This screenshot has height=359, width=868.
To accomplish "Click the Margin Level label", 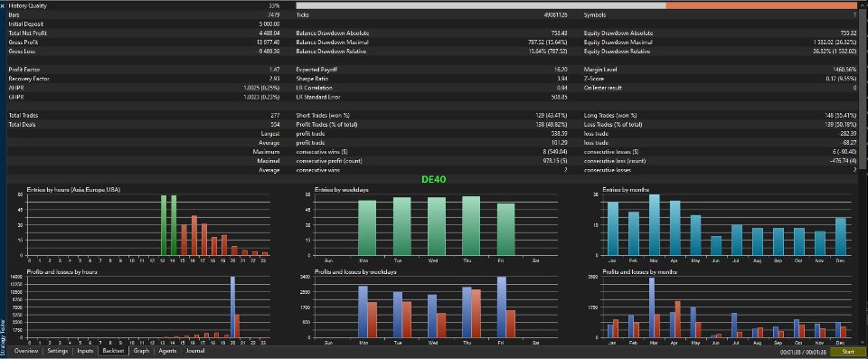I will tap(600, 70).
